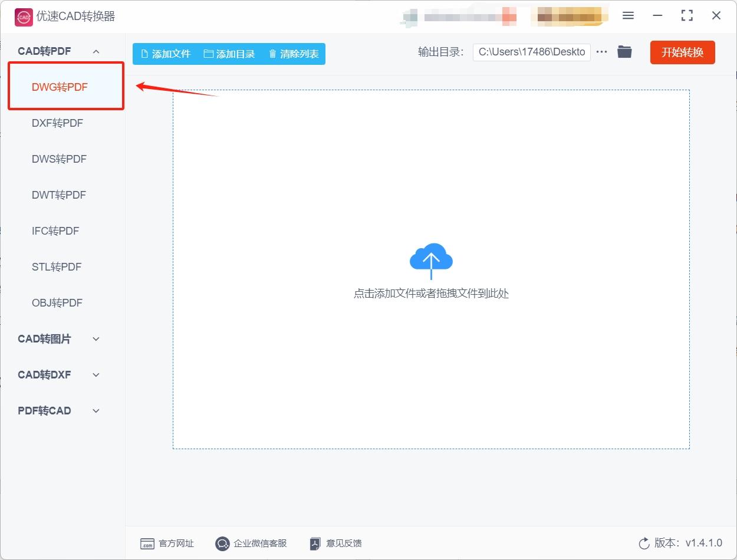This screenshot has width=737, height=560.
Task: Click the 官方网址 website icon
Action: click(147, 543)
